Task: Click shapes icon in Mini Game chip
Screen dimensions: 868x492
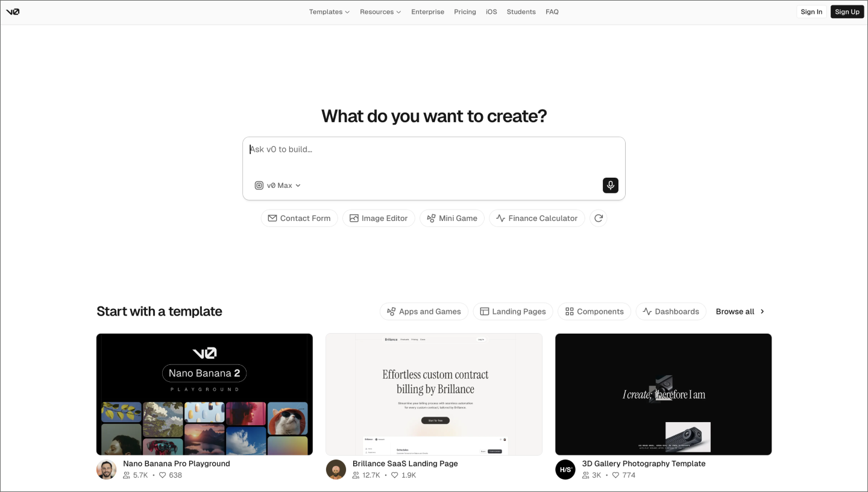Action: tap(431, 218)
